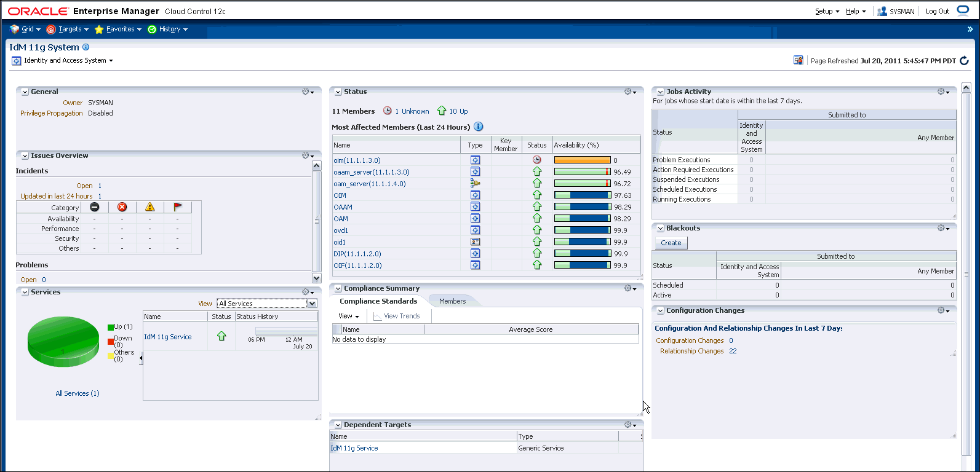Collapse the Status panel
The width and height of the screenshot is (980, 472).
pyautogui.click(x=338, y=92)
